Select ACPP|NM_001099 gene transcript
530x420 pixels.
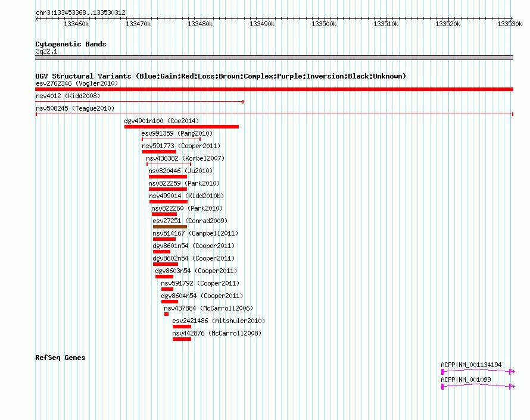tap(466, 380)
